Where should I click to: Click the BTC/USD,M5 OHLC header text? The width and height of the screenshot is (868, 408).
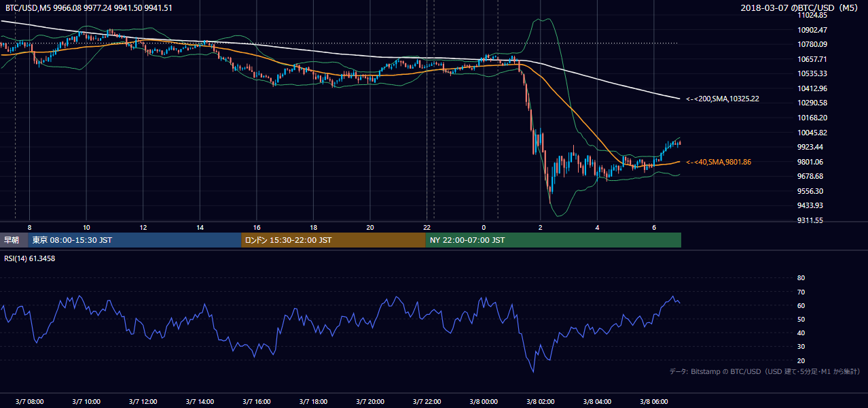click(x=88, y=7)
